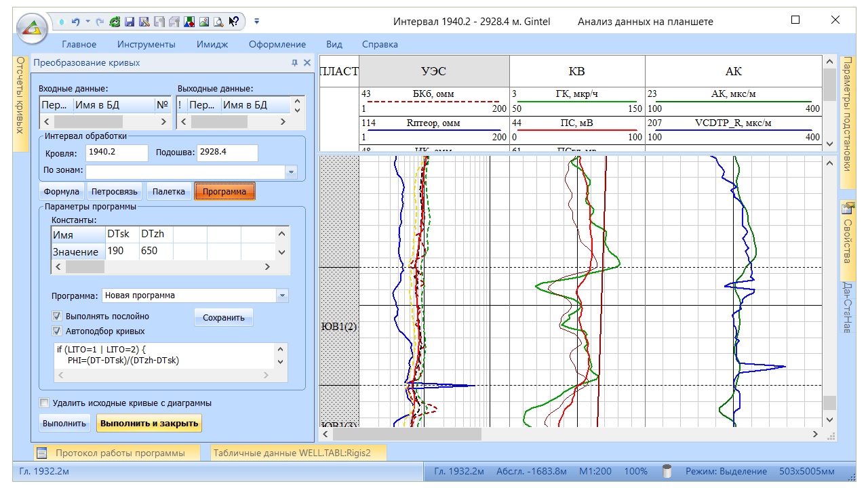
Task: Switch to the Петросвязь tab
Action: click(115, 192)
